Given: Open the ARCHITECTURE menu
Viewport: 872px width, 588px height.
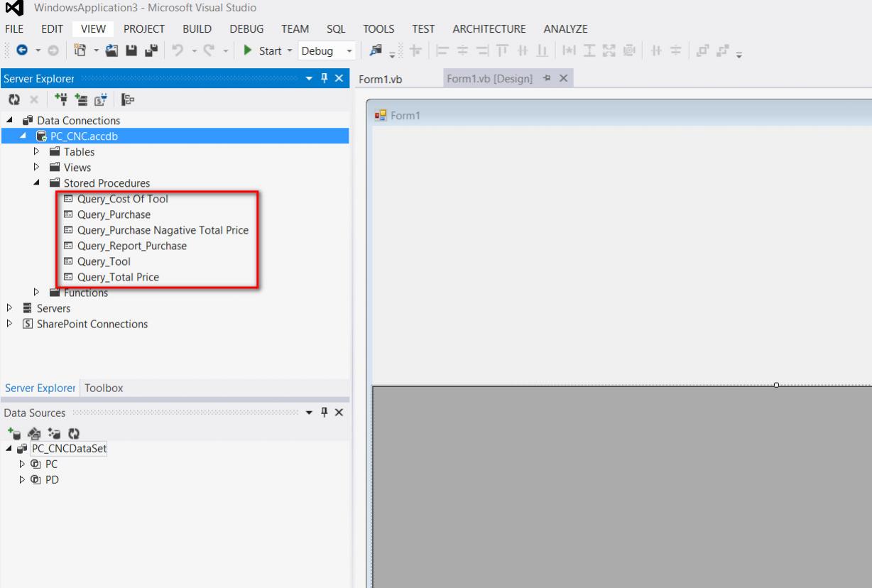Looking at the screenshot, I should 489,29.
